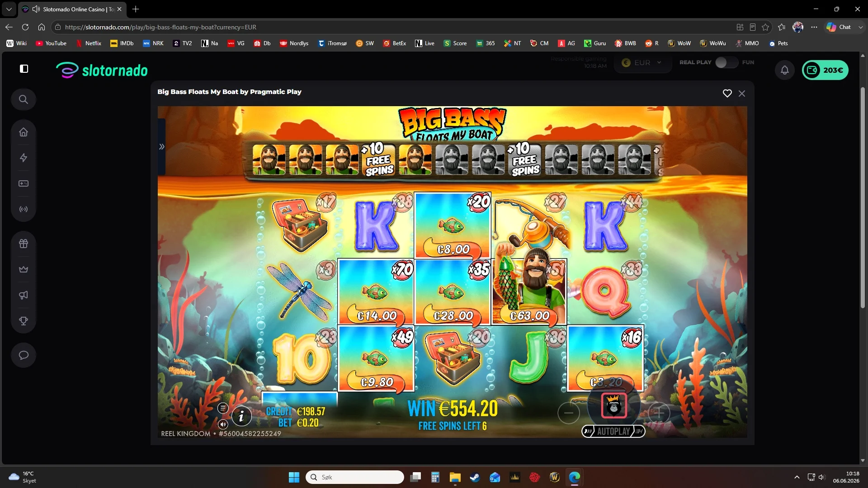
Task: Expand the game side panel chevrons
Action: (x=161, y=146)
